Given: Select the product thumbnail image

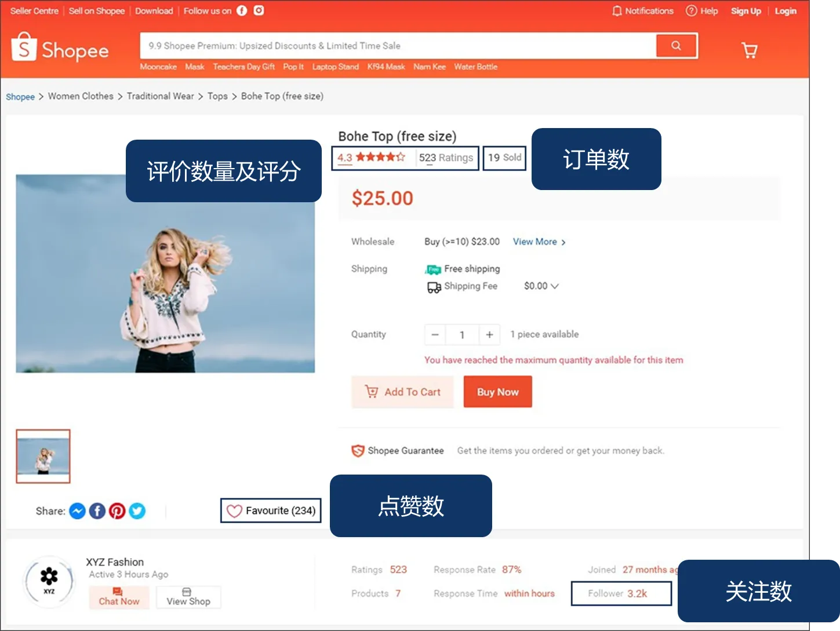Looking at the screenshot, I should pos(43,456).
